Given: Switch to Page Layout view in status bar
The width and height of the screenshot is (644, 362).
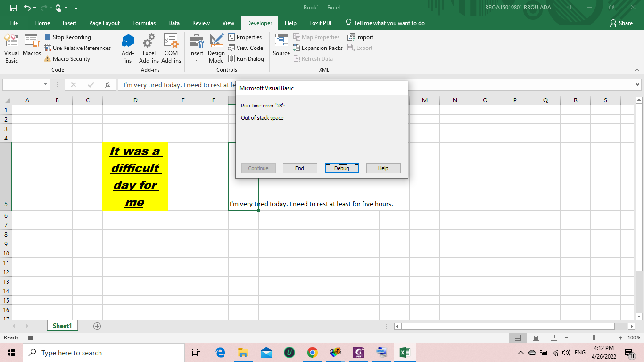Looking at the screenshot, I should pyautogui.click(x=536, y=337).
